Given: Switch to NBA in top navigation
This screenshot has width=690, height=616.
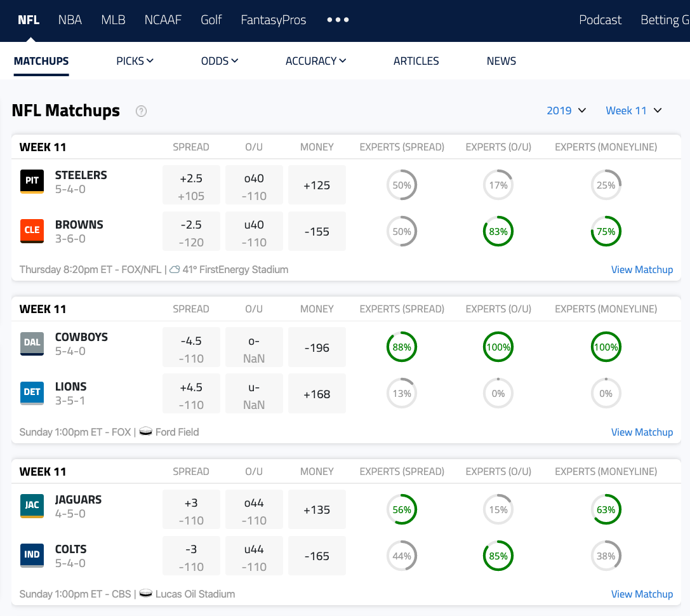Looking at the screenshot, I should pos(70,20).
